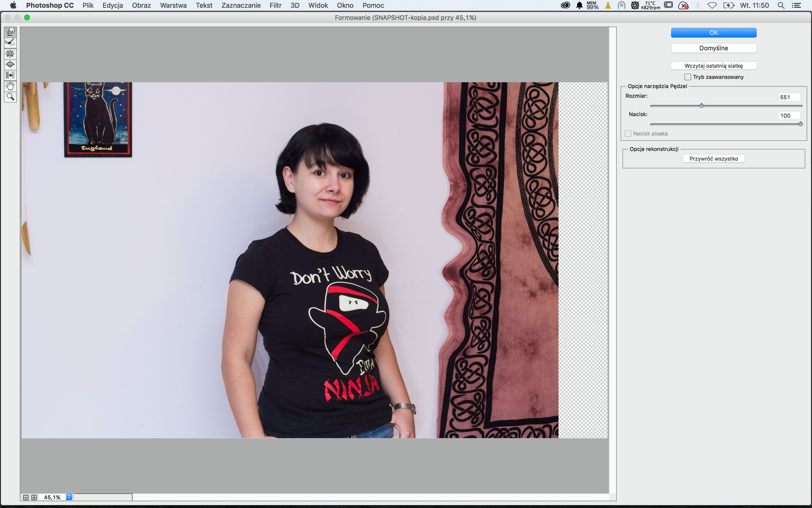Viewport: 812px width, 508px height.
Task: Open the Photoshop CC application menu
Action: pos(50,5)
